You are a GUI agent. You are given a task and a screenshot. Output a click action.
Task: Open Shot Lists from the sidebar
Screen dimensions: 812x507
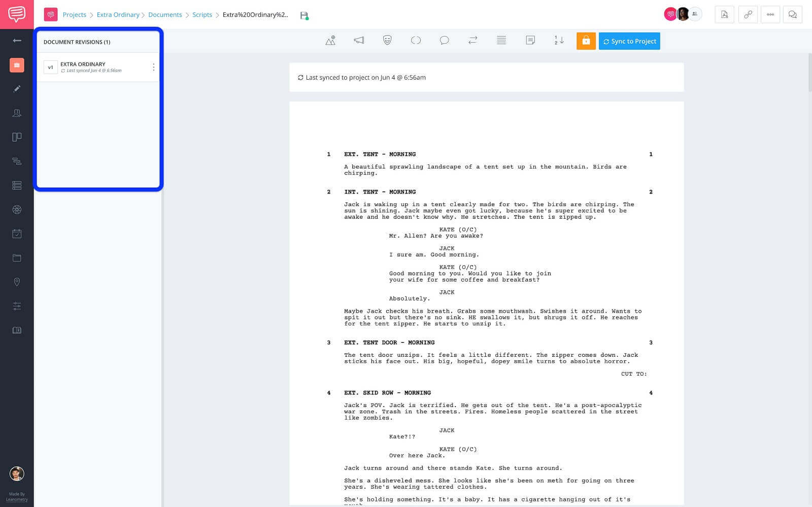(17, 185)
